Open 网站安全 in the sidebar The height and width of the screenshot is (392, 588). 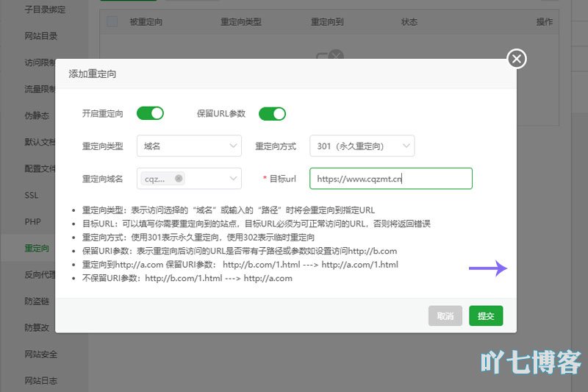[x=41, y=354]
